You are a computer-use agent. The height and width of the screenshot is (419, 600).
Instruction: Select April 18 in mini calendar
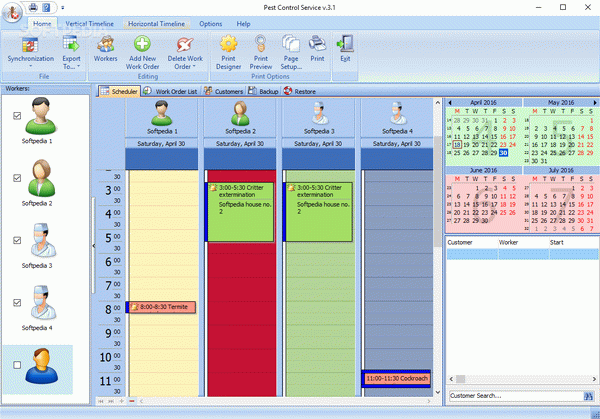point(457,145)
